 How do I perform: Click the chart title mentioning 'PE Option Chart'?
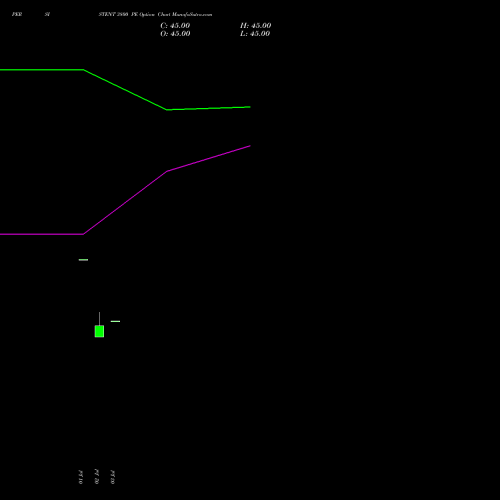click(155, 14)
